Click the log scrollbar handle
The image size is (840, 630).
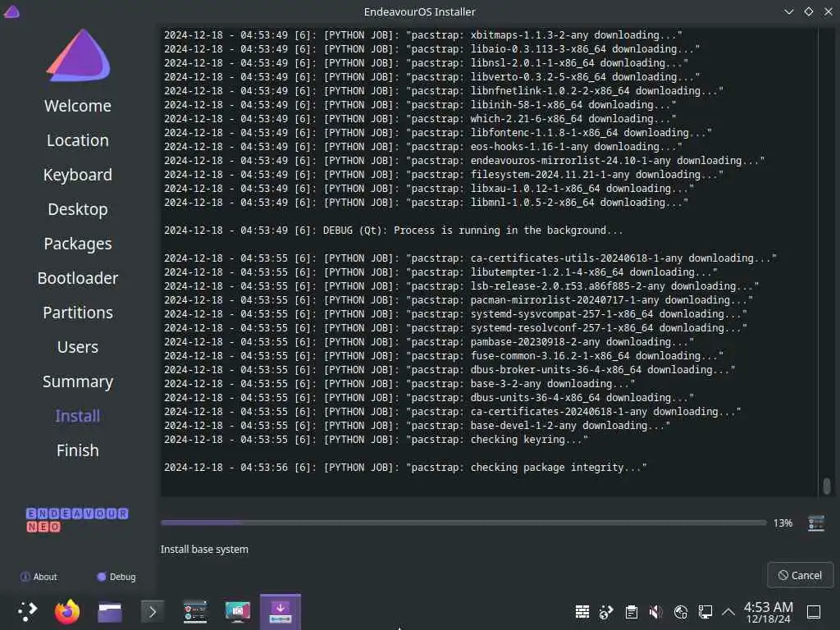pyautogui.click(x=827, y=486)
